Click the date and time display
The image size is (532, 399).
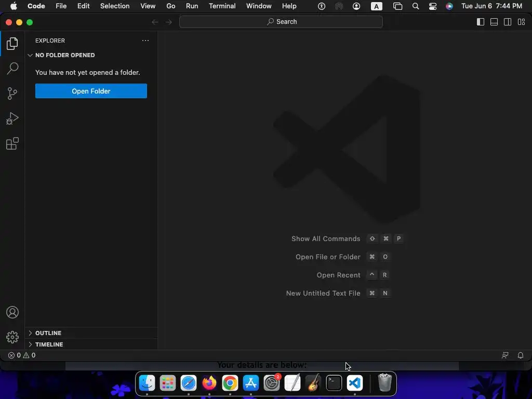point(491,6)
